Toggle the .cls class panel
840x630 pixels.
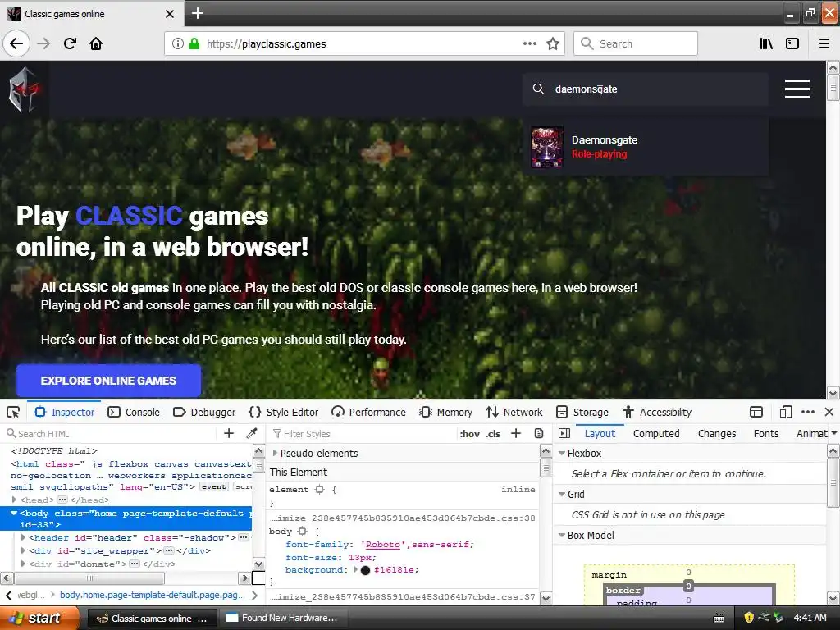point(493,434)
